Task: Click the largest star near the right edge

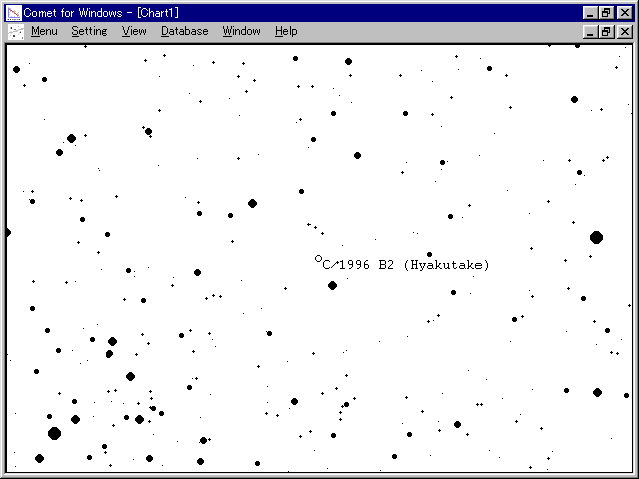Action: (596, 237)
